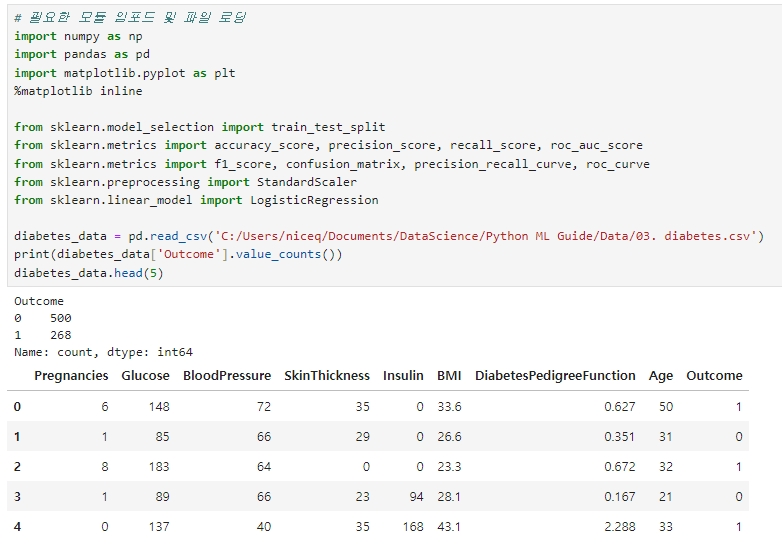This screenshot has width=782, height=549.
Task: Click the Korean comment line at top
Action: 130,17
